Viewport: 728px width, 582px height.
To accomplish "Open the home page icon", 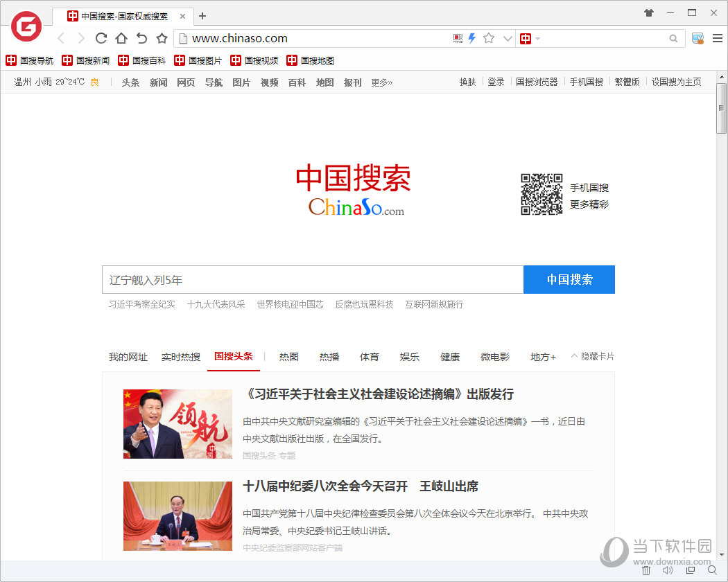I will tap(121, 38).
